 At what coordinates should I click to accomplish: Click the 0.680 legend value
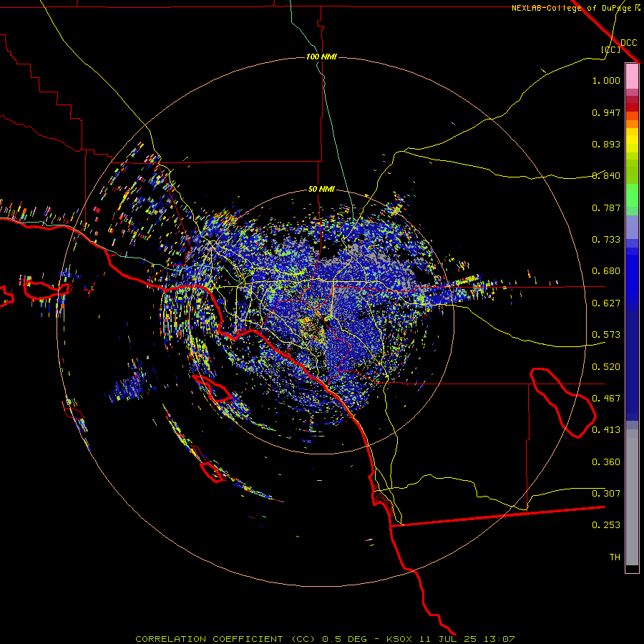pyautogui.click(x=606, y=271)
